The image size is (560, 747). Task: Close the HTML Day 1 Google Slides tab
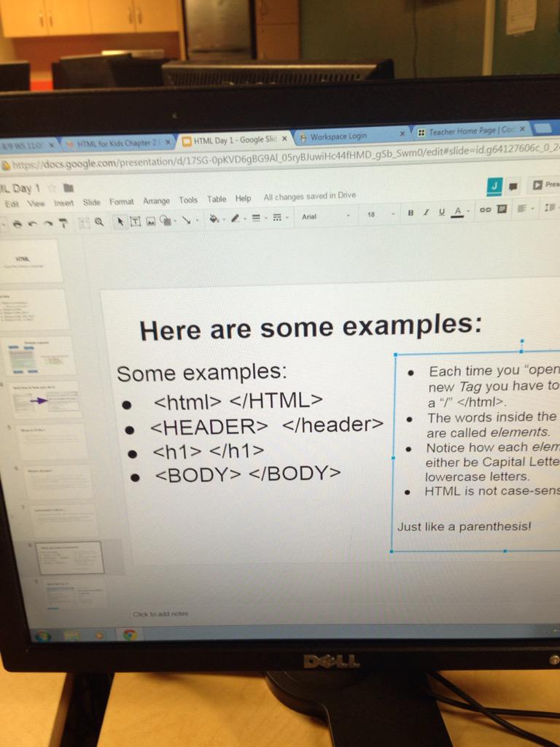(x=284, y=139)
